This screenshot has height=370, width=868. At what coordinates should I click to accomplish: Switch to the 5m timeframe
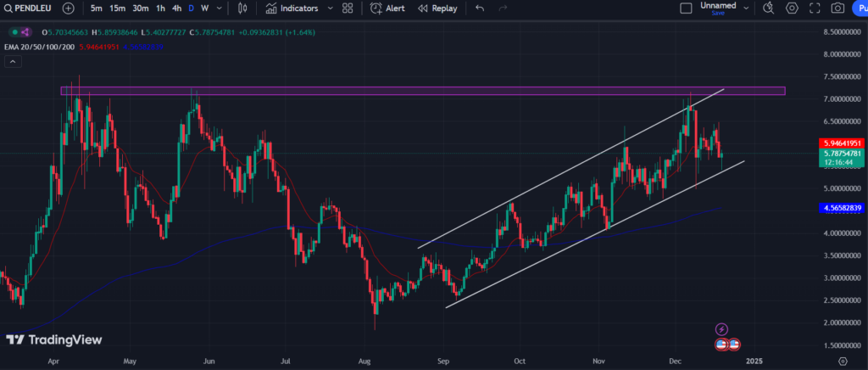tap(97, 8)
